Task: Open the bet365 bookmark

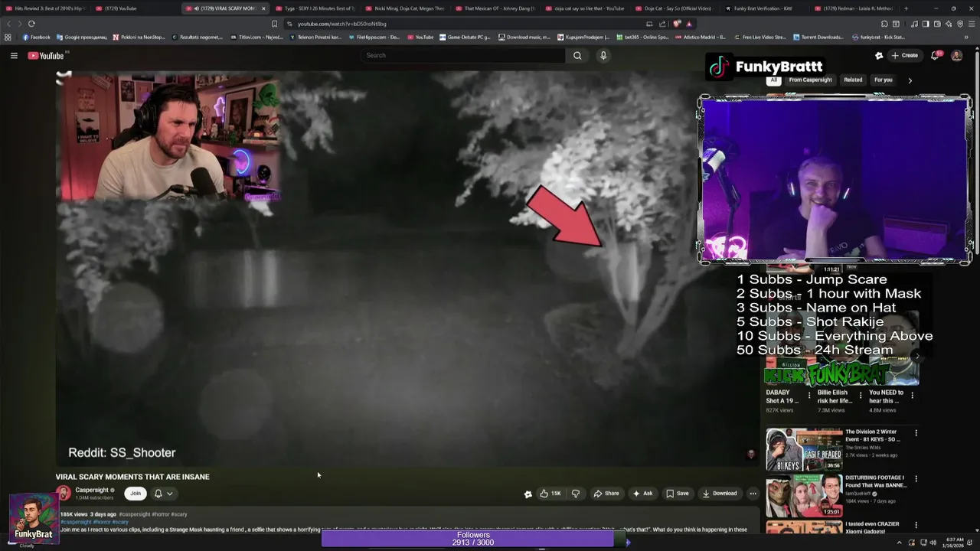Action: [x=642, y=37]
